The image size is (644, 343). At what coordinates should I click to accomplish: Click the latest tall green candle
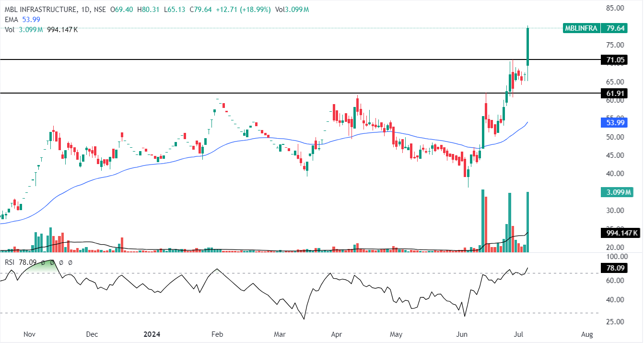(x=527, y=46)
